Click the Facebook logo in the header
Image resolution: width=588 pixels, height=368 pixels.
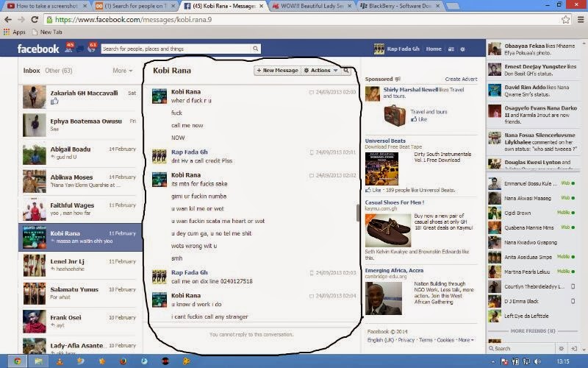(x=38, y=49)
